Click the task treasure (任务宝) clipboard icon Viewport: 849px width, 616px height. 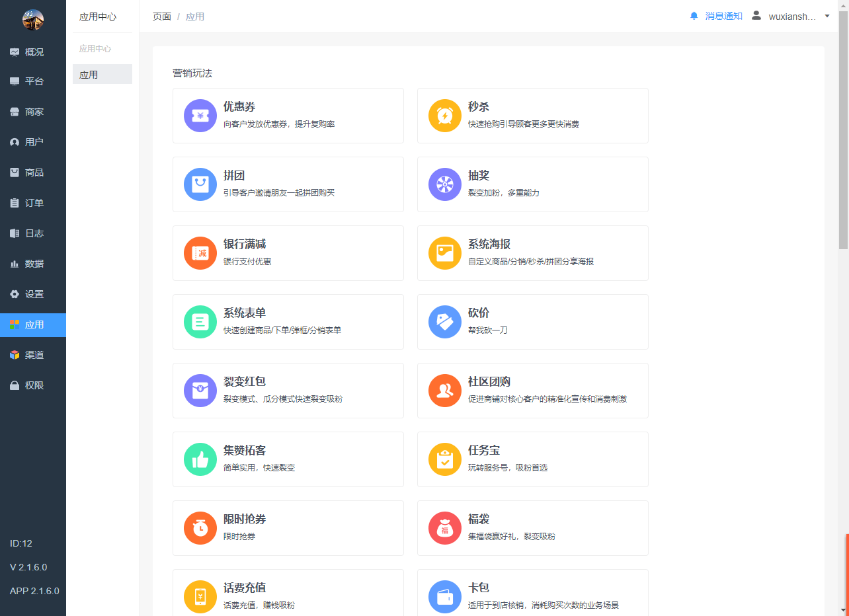pos(445,459)
